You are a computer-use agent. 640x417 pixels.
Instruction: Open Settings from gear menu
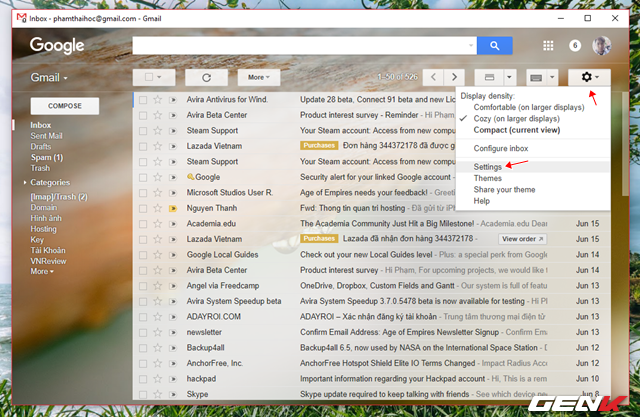(x=487, y=166)
